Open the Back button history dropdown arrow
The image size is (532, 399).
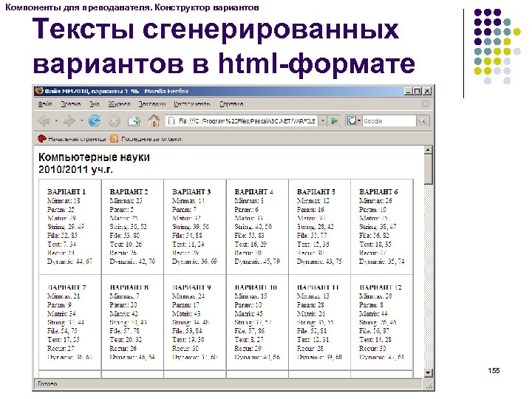[56, 120]
